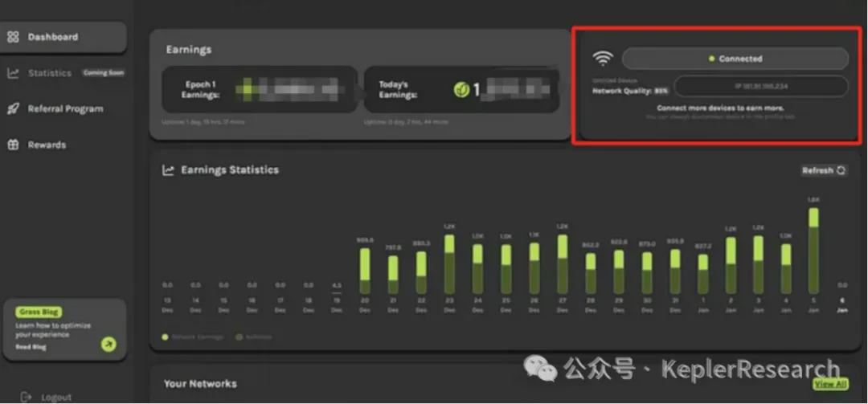868x404 pixels.
Task: Click View All in Your Networks
Action: tap(831, 384)
